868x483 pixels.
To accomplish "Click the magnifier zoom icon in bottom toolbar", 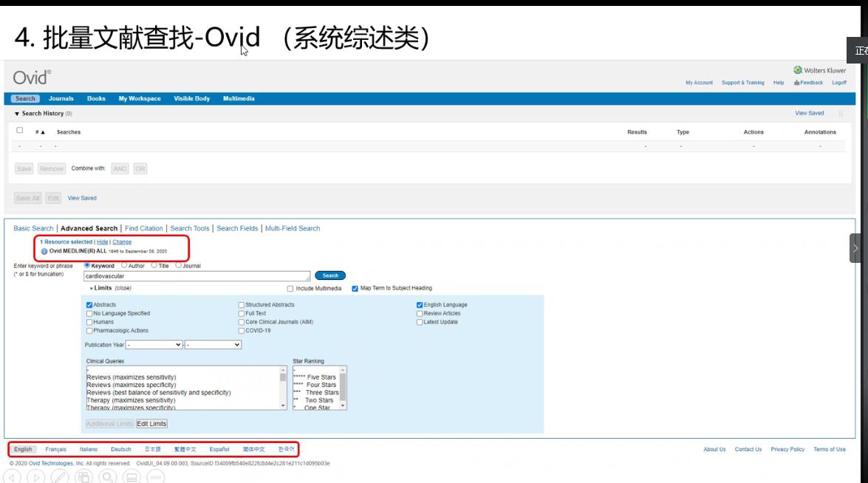I will coord(108,477).
